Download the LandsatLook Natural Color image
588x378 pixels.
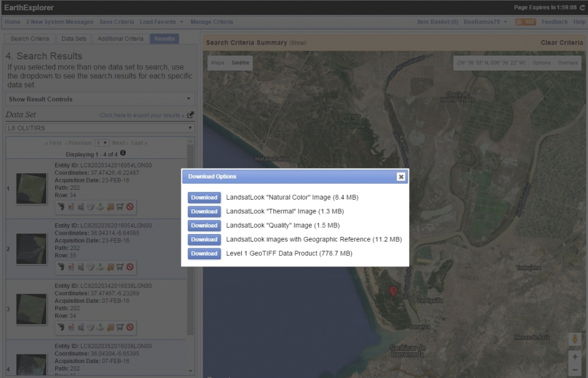coord(204,197)
